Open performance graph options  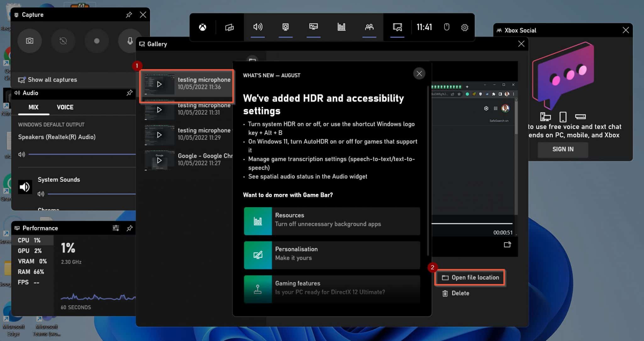tap(116, 228)
